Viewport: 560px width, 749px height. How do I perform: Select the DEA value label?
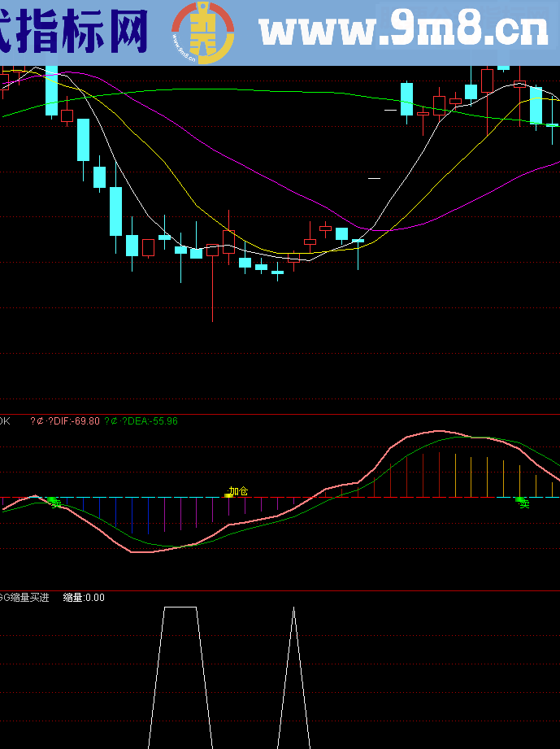141,421
